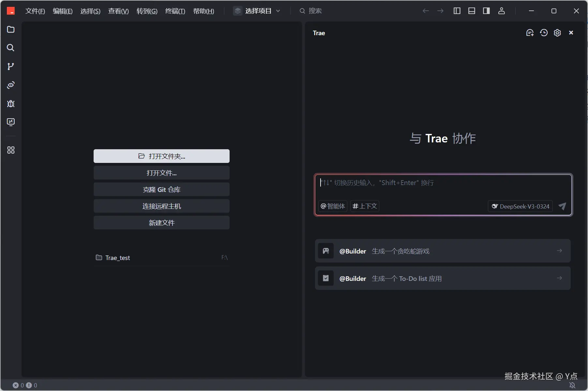
Task: Choose the 生成一个 To-Do list 应用 suggestion
Action: click(x=443, y=278)
